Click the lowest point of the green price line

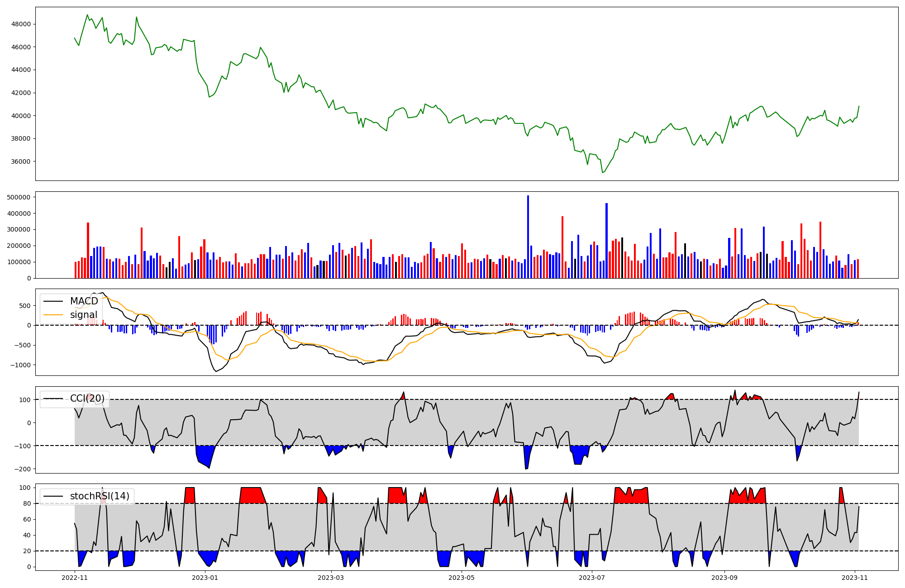[x=602, y=172]
